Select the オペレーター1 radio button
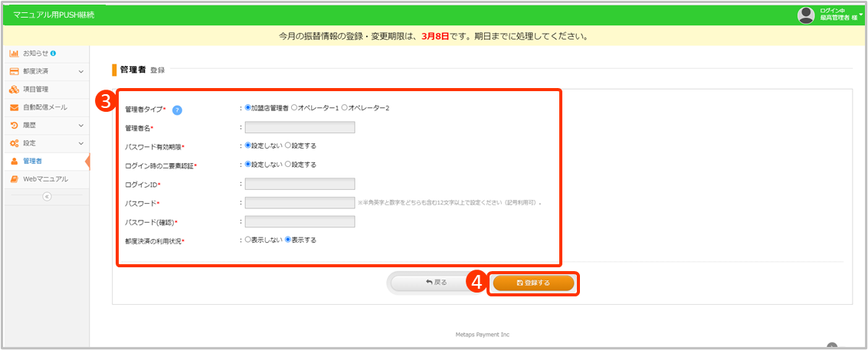 pyautogui.click(x=295, y=108)
